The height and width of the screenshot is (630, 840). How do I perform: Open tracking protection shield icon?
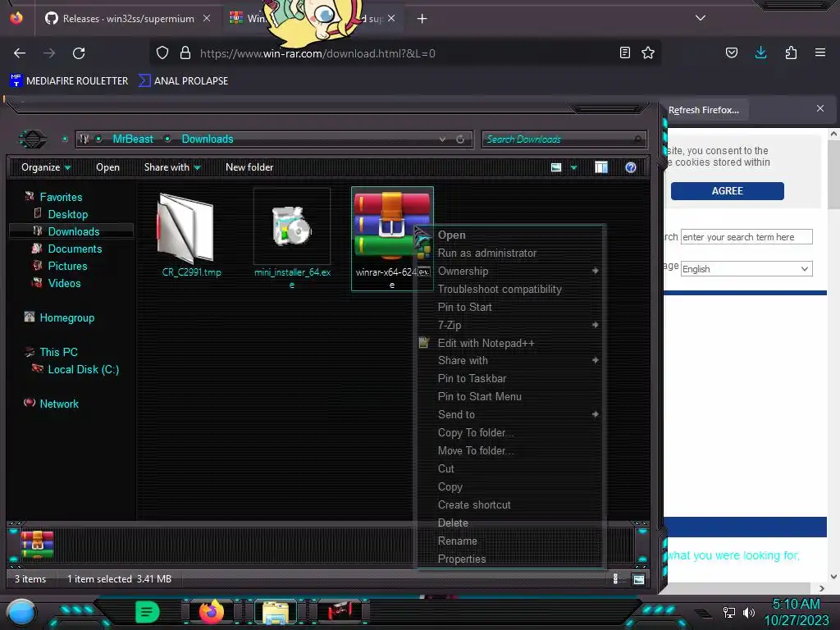point(162,53)
